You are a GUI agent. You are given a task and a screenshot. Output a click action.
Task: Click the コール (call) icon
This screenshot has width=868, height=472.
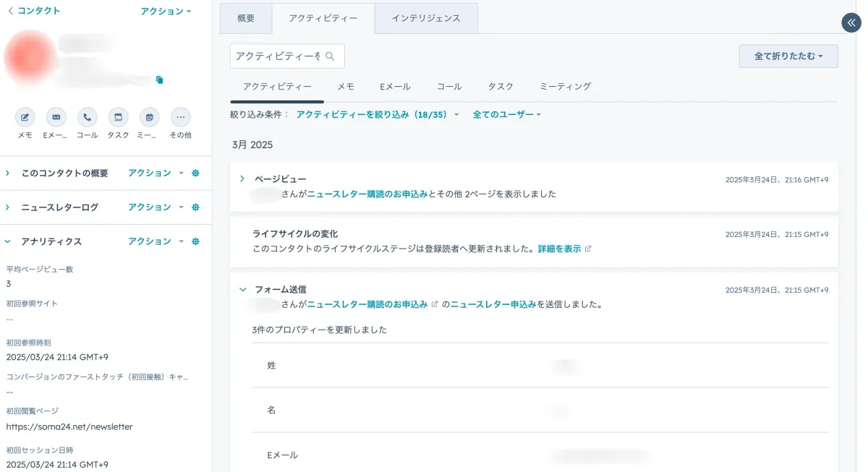coord(87,116)
